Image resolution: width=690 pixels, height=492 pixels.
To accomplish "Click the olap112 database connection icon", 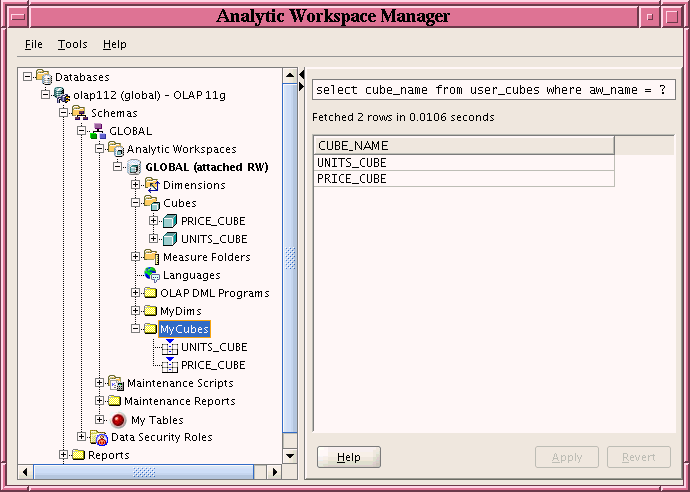I will [62, 95].
